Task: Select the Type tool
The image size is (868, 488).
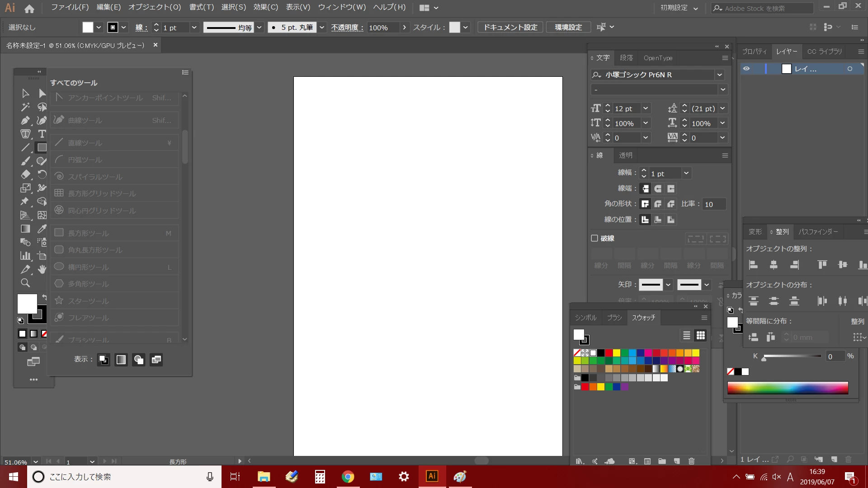Action: pyautogui.click(x=42, y=134)
